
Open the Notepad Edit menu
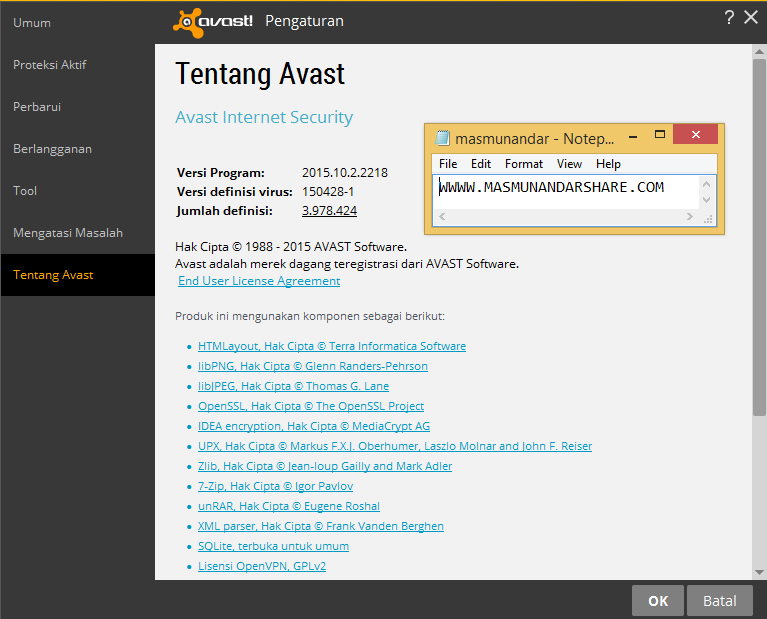click(480, 164)
